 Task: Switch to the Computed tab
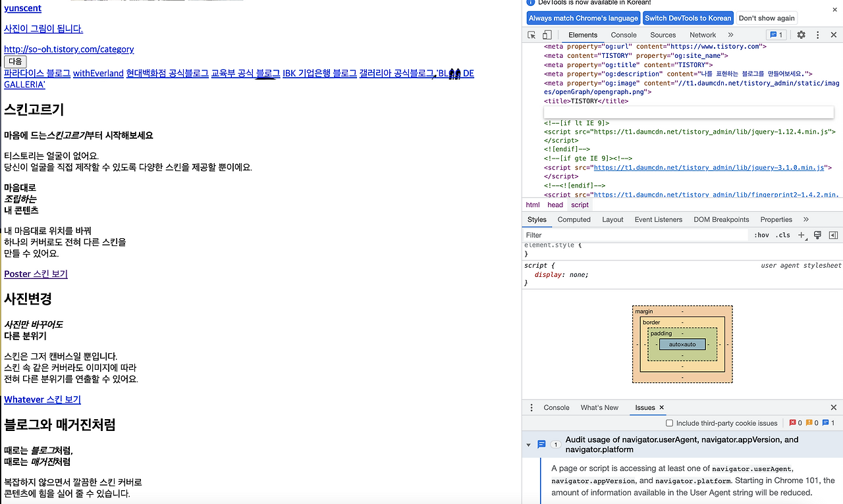pos(574,220)
